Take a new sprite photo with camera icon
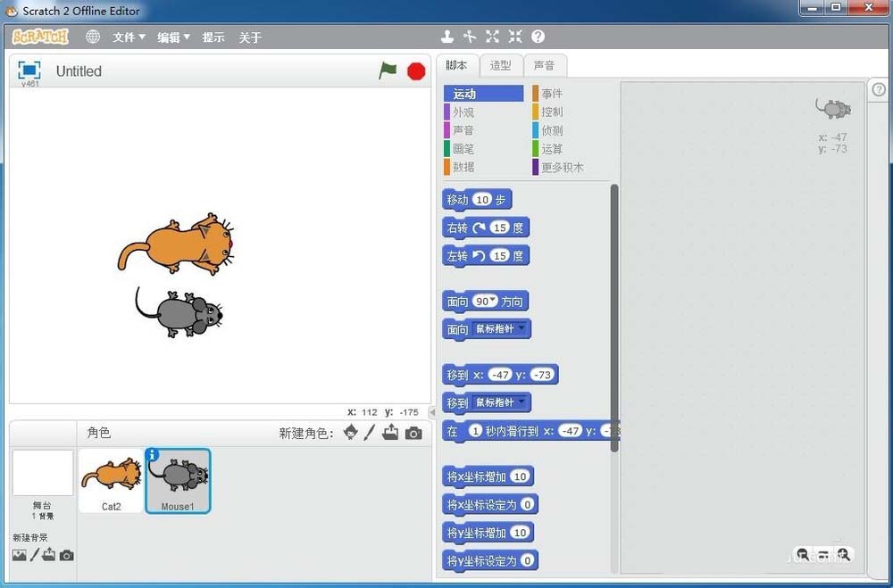 (x=412, y=433)
